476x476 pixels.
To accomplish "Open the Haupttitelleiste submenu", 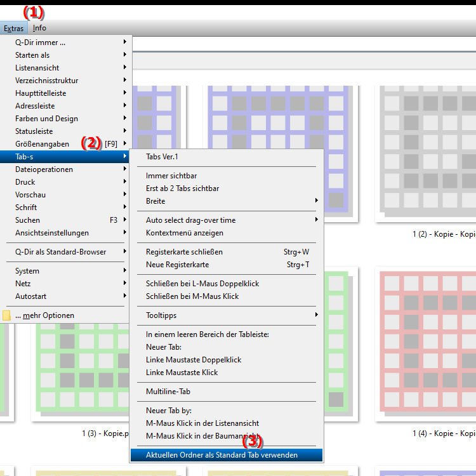I will [65, 93].
